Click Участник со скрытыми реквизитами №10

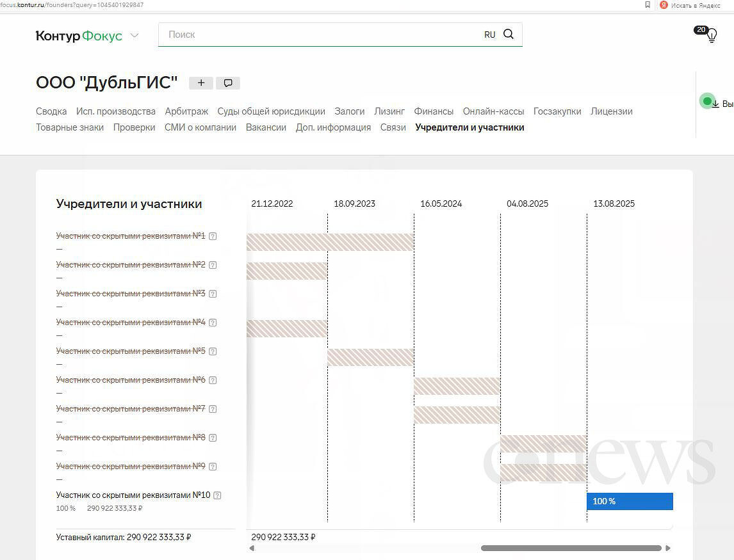pyautogui.click(x=133, y=495)
